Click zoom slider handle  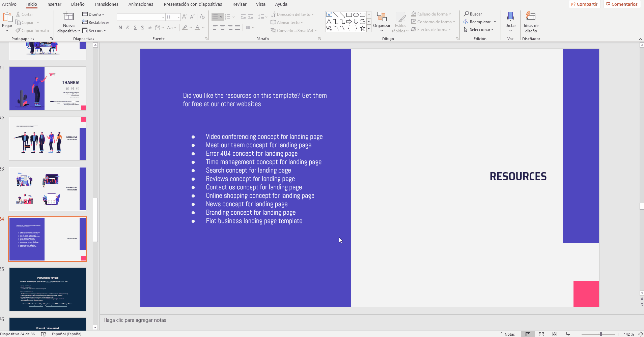[x=601, y=334]
